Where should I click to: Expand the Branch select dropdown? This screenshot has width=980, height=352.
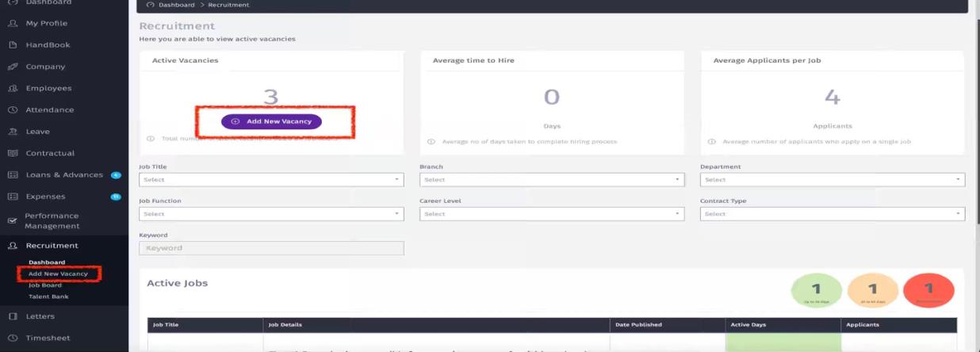(551, 180)
